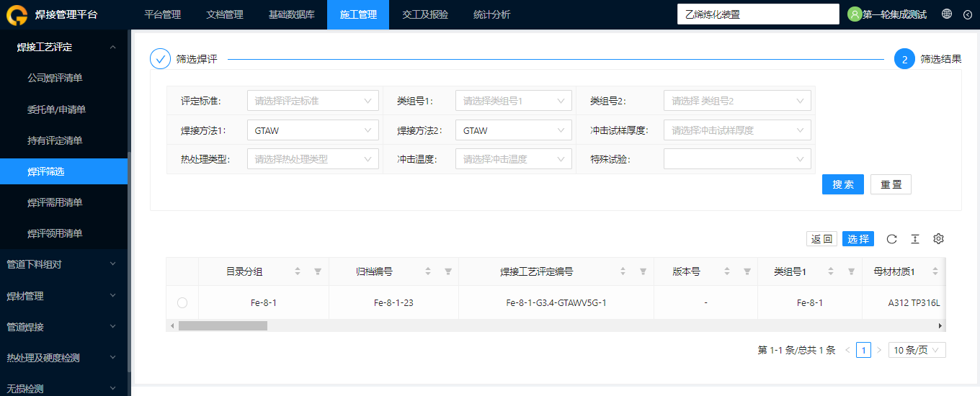Open the 热处理类型 dropdown
The height and width of the screenshot is (396, 980).
(x=313, y=158)
